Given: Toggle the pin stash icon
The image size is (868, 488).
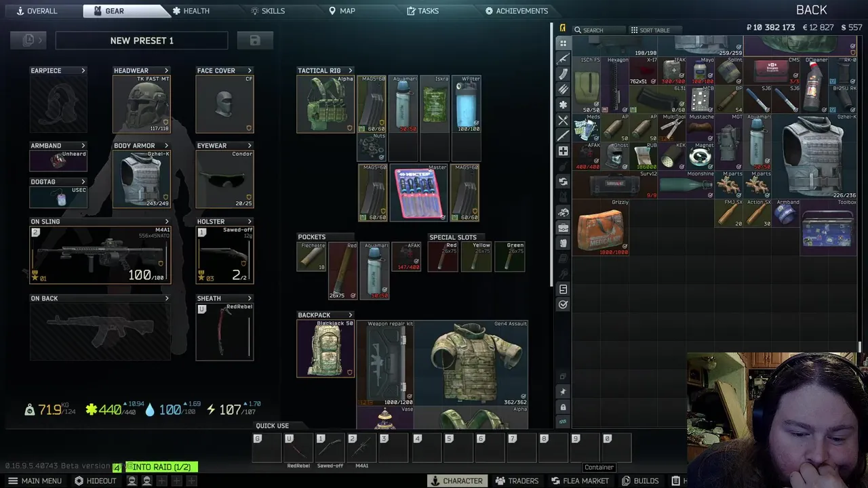Looking at the screenshot, I should pyautogui.click(x=563, y=392).
